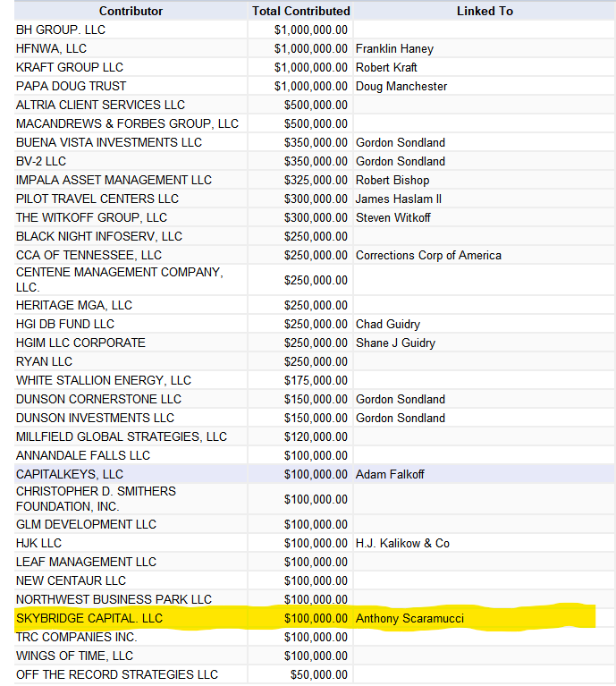
Task: Click the Doug Manchester cell
Action: (x=485, y=86)
